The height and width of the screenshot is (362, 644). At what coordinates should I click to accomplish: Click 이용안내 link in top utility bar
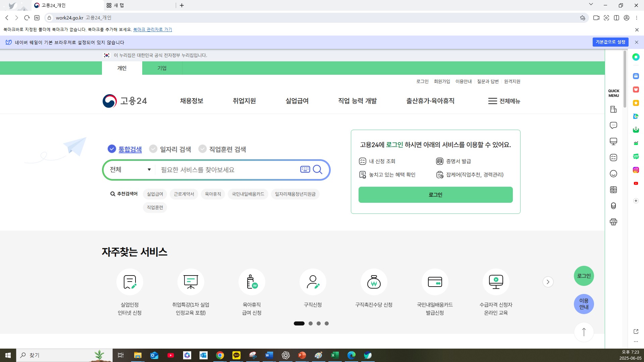464,81
